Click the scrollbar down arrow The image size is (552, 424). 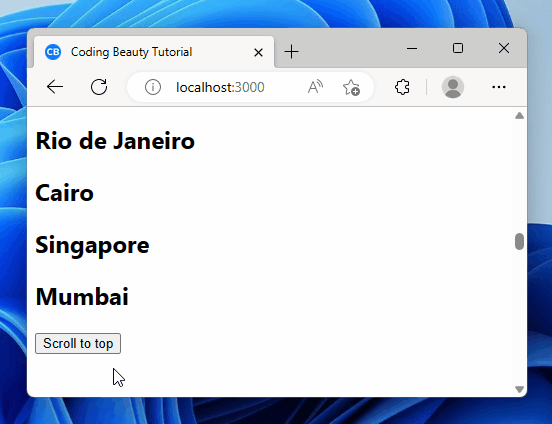pyautogui.click(x=519, y=389)
